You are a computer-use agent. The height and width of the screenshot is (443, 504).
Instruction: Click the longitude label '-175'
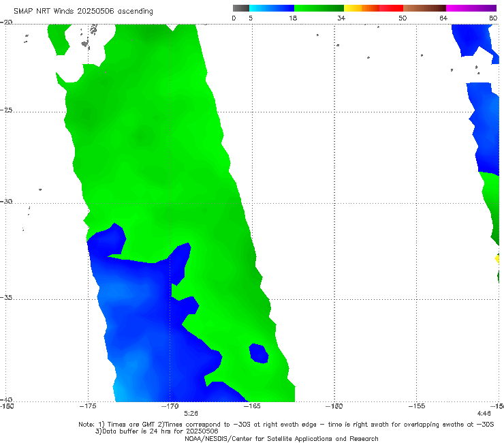(x=88, y=406)
